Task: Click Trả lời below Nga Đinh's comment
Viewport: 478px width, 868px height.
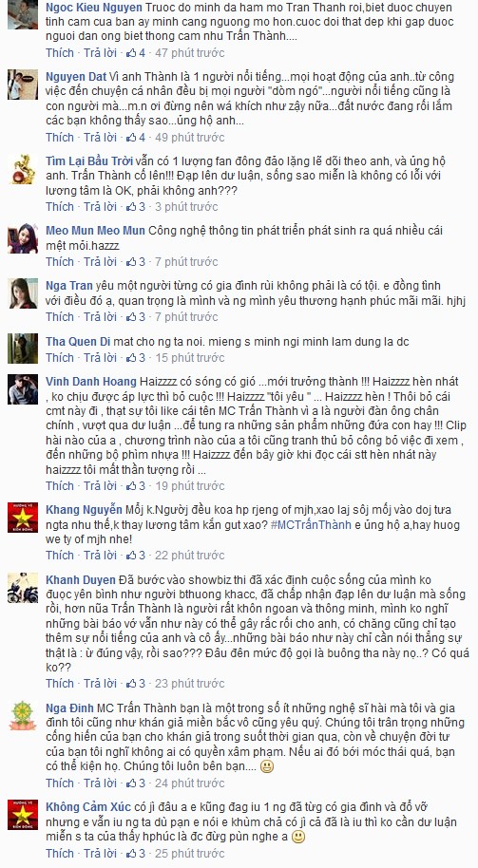Action: pos(100,783)
